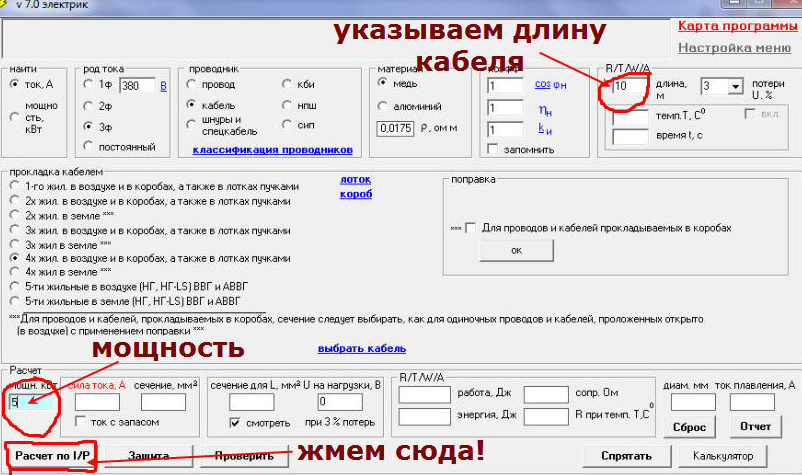
Task: Select 'медь' material
Action: (x=382, y=83)
